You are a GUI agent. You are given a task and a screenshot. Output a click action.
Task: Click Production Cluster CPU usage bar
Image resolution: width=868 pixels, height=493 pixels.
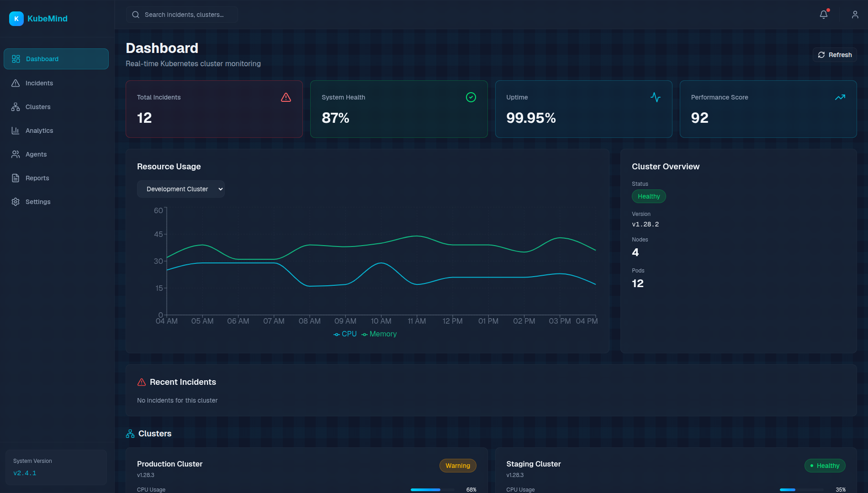(x=433, y=490)
